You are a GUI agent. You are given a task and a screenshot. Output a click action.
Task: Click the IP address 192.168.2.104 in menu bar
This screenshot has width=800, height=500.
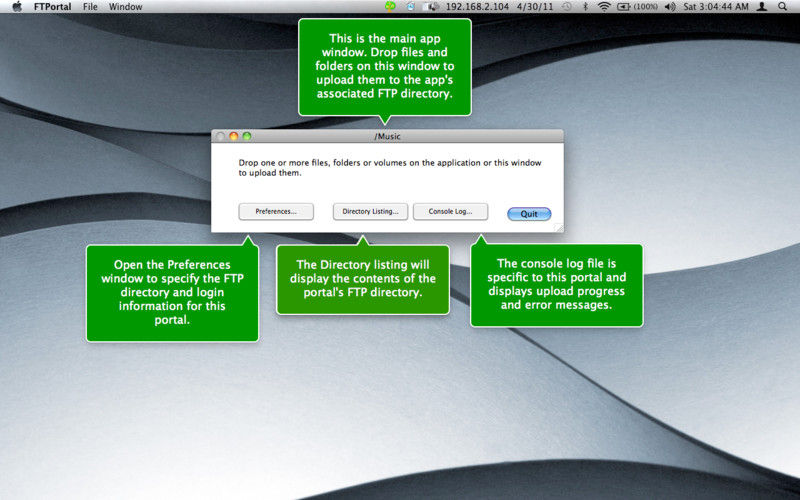tap(477, 7)
